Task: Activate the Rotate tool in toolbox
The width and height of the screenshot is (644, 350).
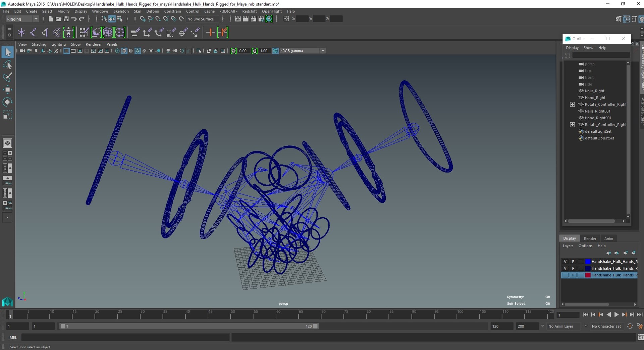Action: tap(7, 102)
